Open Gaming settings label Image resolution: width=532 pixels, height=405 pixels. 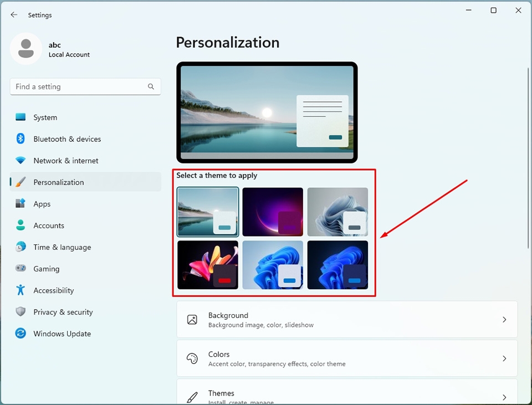pyautogui.click(x=47, y=269)
